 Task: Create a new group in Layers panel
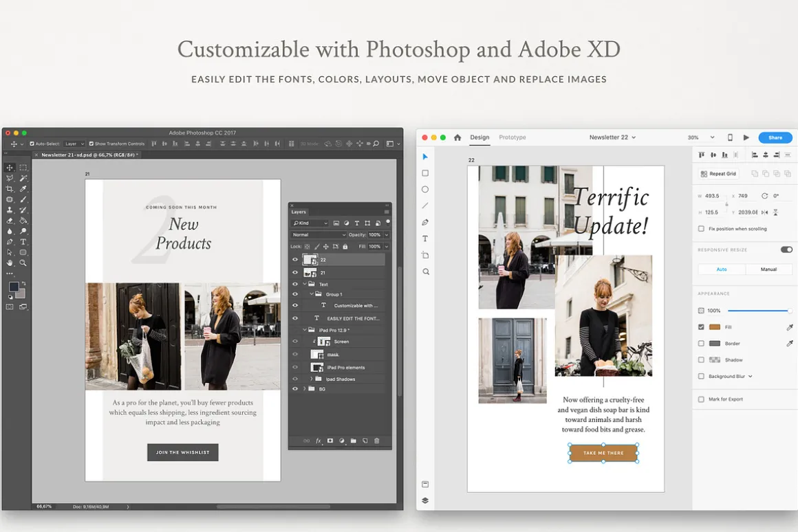pos(353,441)
